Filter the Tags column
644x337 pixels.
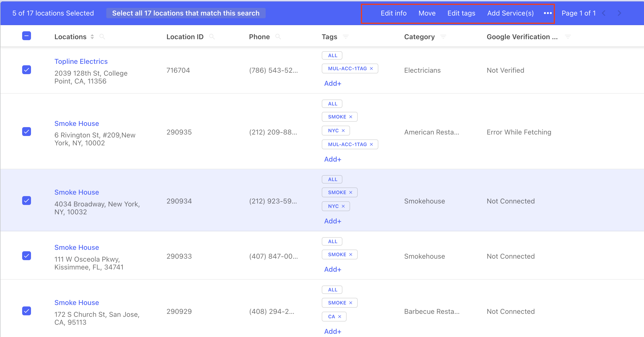pos(346,37)
